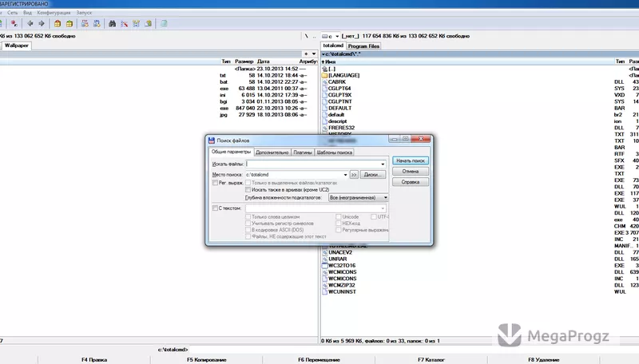Switch to the 'Program Files' panel tab

363,46
